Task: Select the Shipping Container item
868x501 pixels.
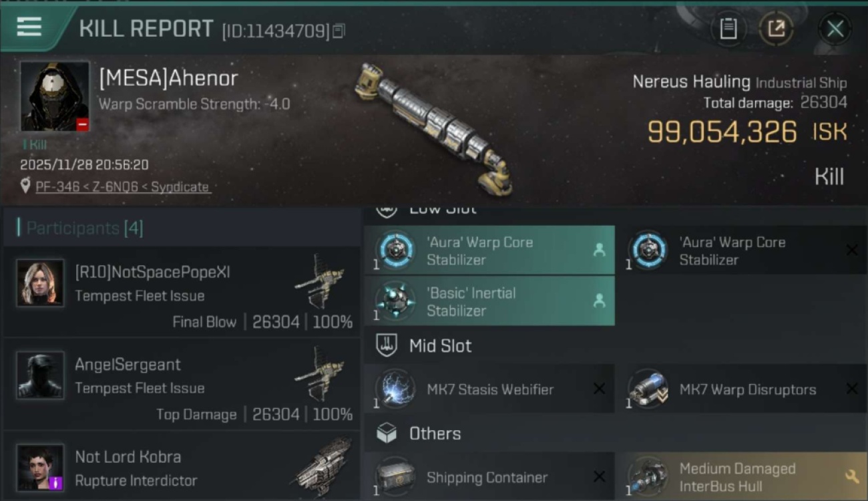Action: 489,477
